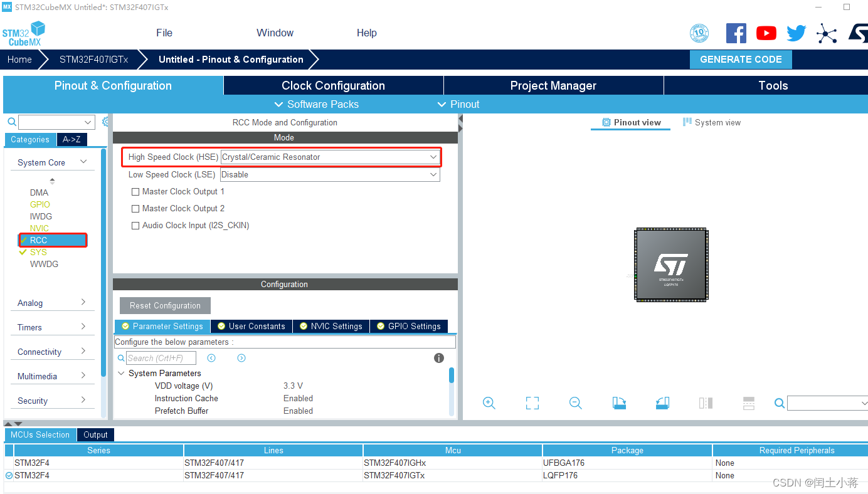
Task: Open the pin search combo box
Action: point(827,403)
